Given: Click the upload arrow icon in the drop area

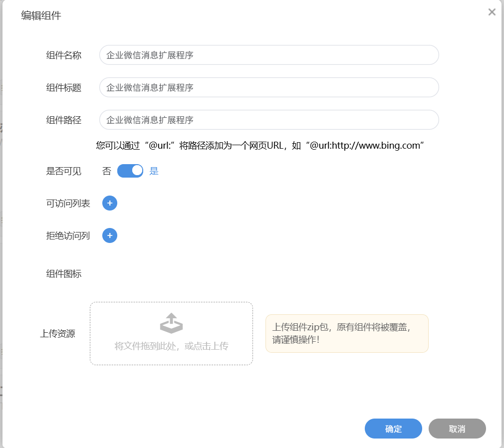Looking at the screenshot, I should [171, 323].
